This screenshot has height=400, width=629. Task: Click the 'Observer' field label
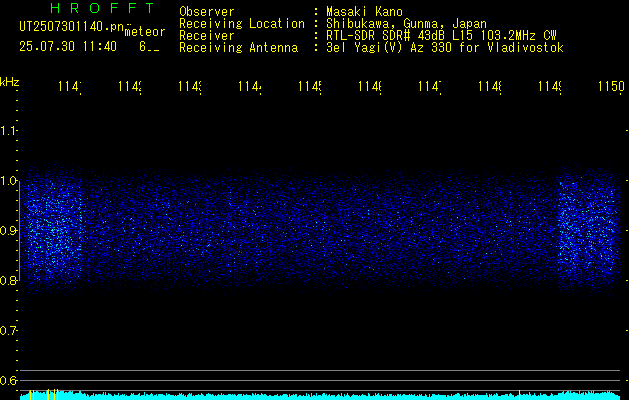[x=207, y=11]
